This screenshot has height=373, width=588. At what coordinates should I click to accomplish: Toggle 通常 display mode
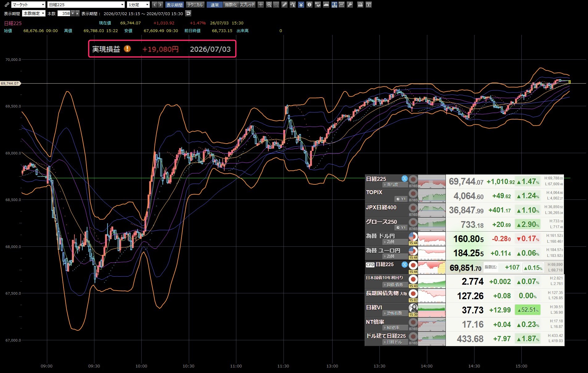[215, 5]
